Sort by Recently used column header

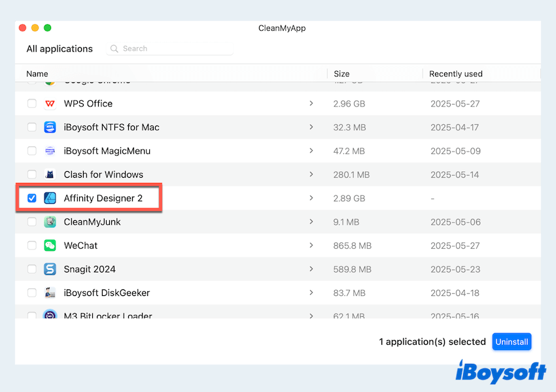(x=455, y=74)
